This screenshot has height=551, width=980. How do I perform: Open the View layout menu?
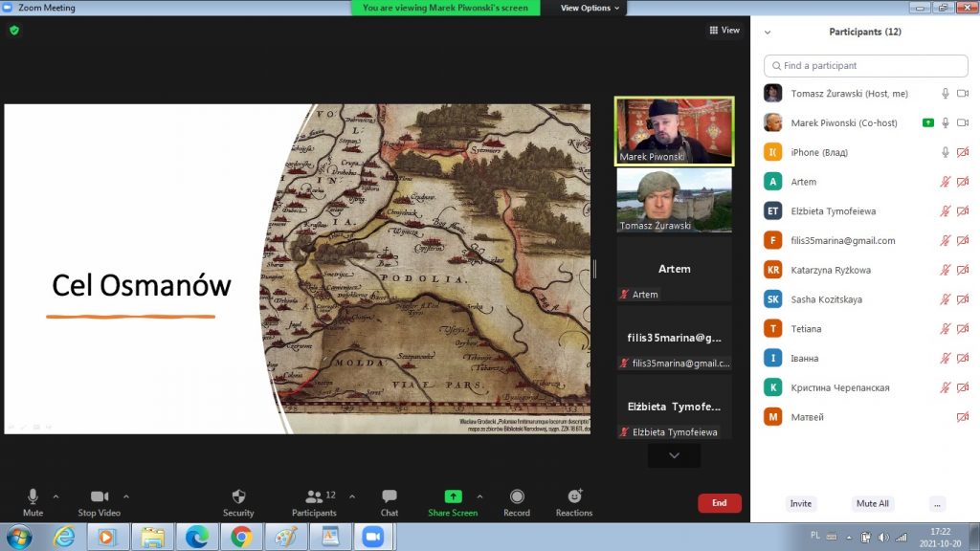(x=724, y=31)
